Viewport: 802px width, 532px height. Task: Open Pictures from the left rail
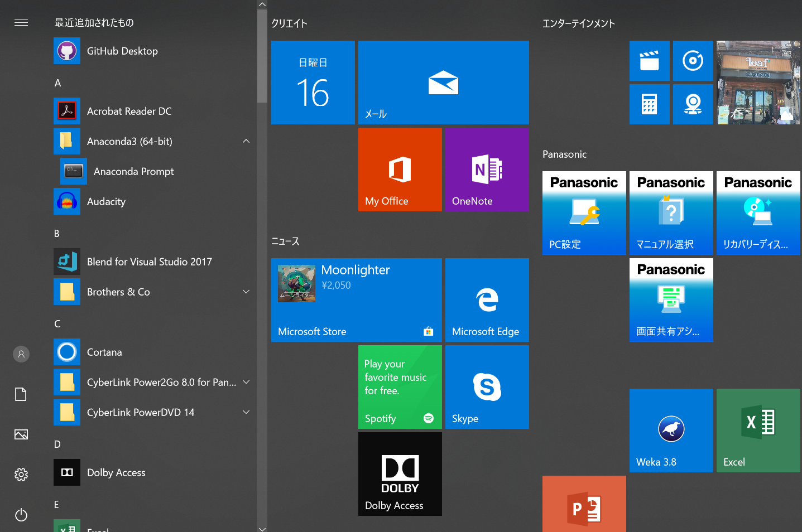[x=21, y=434]
